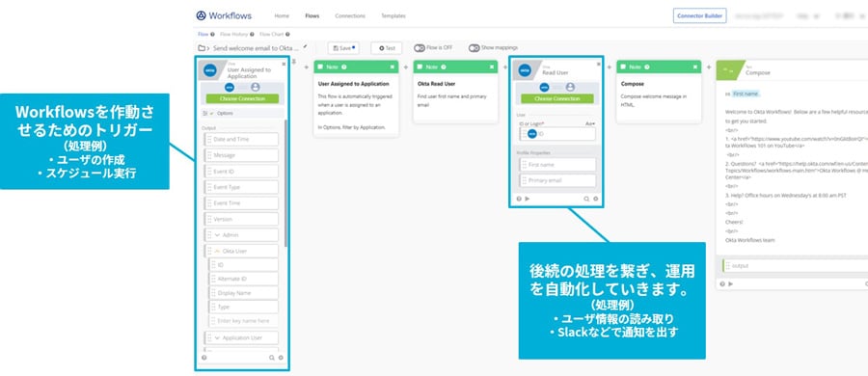Click the Okta logo on User Assigned to Application card
This screenshot has width=868, height=376.
click(x=210, y=70)
